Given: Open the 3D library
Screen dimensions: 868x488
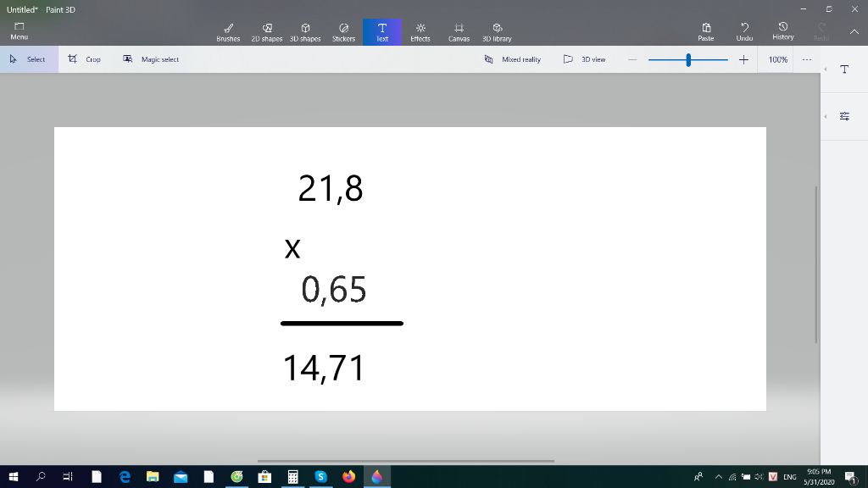Looking at the screenshot, I should [497, 32].
